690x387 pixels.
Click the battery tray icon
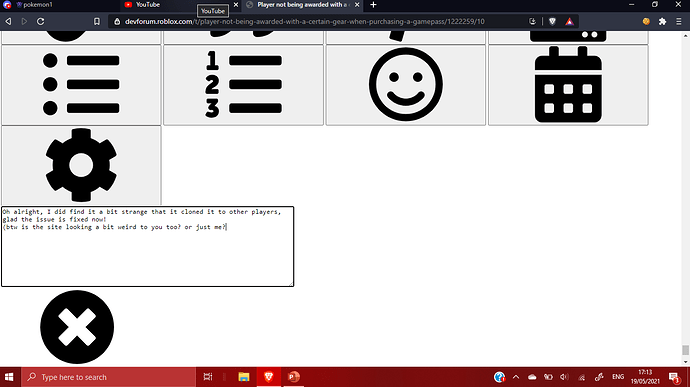pos(548,377)
